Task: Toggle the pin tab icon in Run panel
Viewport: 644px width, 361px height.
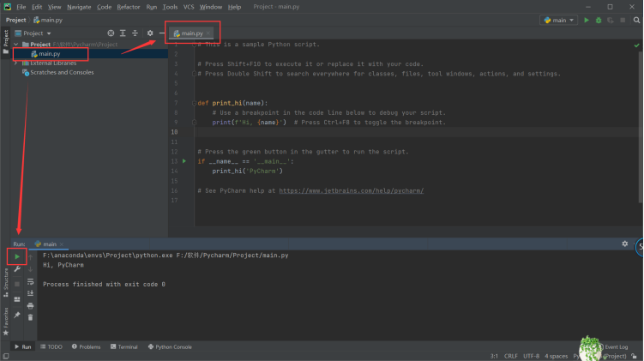Action: [x=16, y=315]
